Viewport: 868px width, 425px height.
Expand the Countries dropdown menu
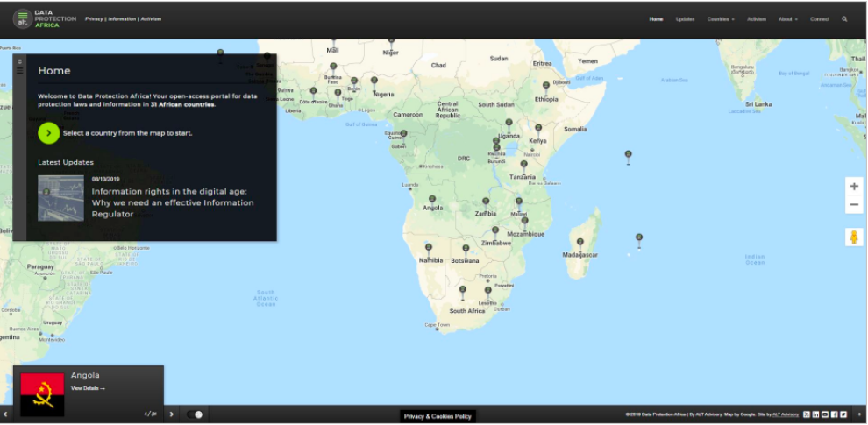click(x=721, y=18)
